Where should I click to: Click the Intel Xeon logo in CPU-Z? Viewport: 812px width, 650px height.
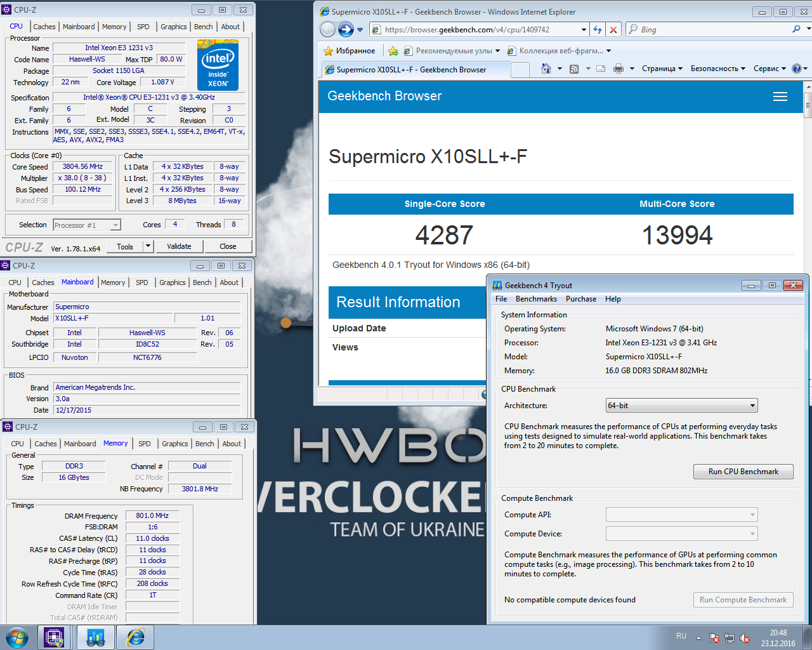click(x=218, y=65)
